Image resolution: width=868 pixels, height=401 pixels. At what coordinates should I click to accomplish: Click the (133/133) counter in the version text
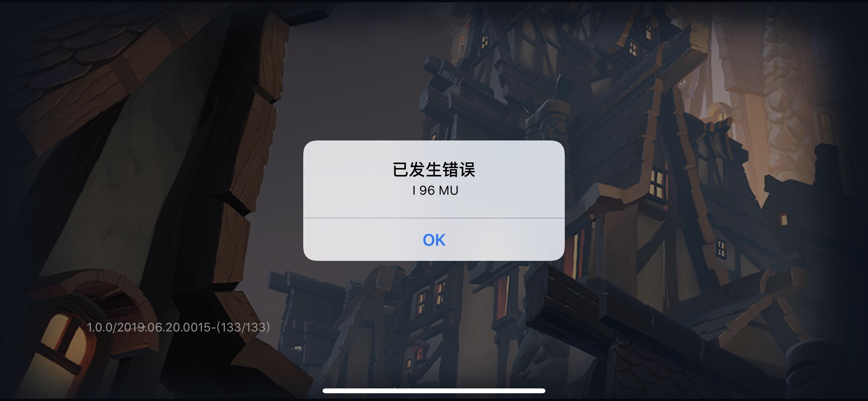click(x=243, y=327)
